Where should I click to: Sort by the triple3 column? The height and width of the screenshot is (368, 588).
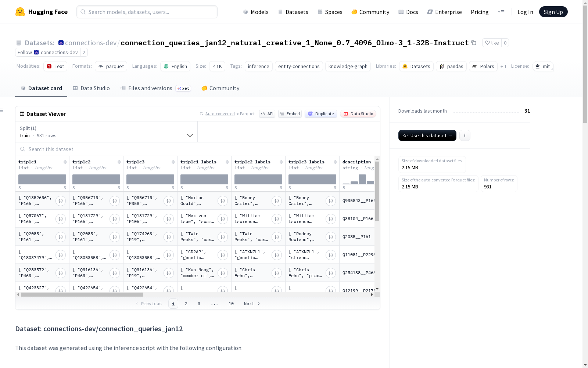(173, 162)
